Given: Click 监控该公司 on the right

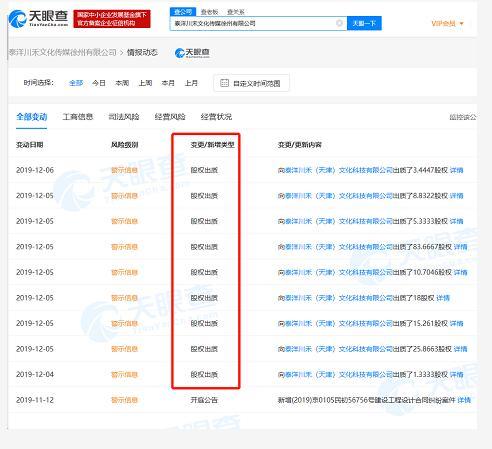Looking at the screenshot, I should point(463,117).
